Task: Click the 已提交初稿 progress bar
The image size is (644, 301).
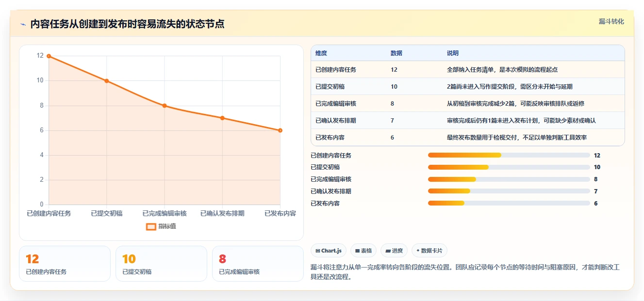Action: coord(509,167)
